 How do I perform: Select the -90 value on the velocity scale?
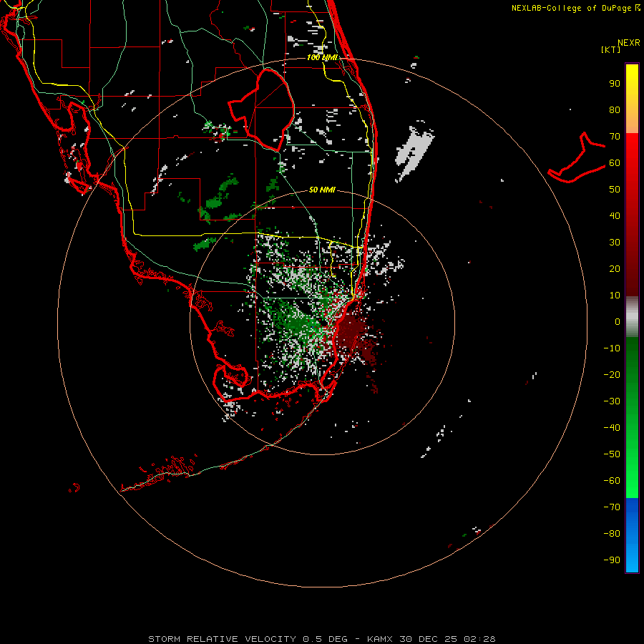[612, 560]
